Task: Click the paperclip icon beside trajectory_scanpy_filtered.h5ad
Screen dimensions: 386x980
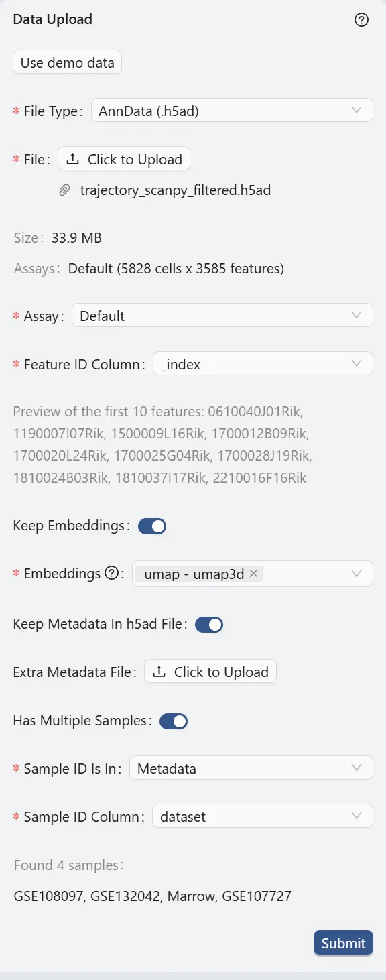Action: tap(64, 190)
